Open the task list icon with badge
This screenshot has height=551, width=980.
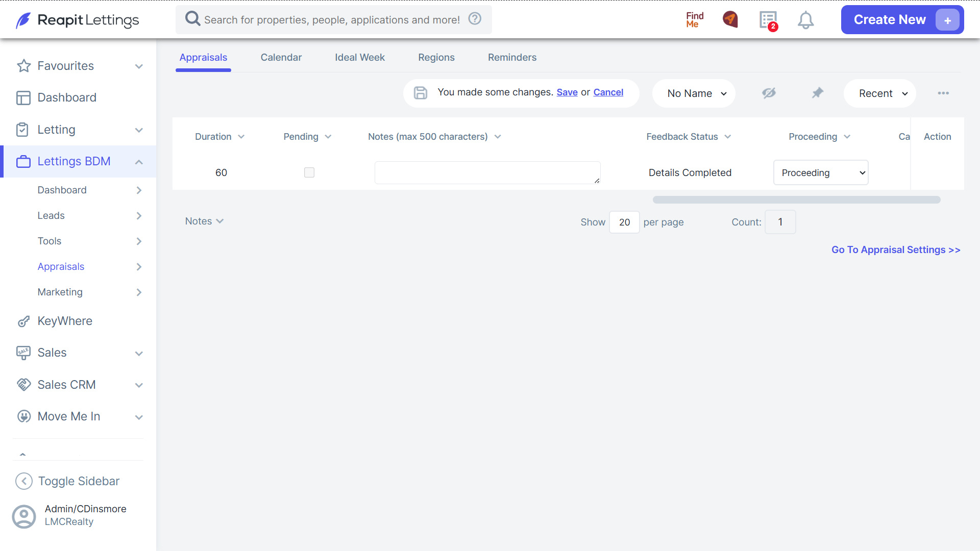(768, 20)
